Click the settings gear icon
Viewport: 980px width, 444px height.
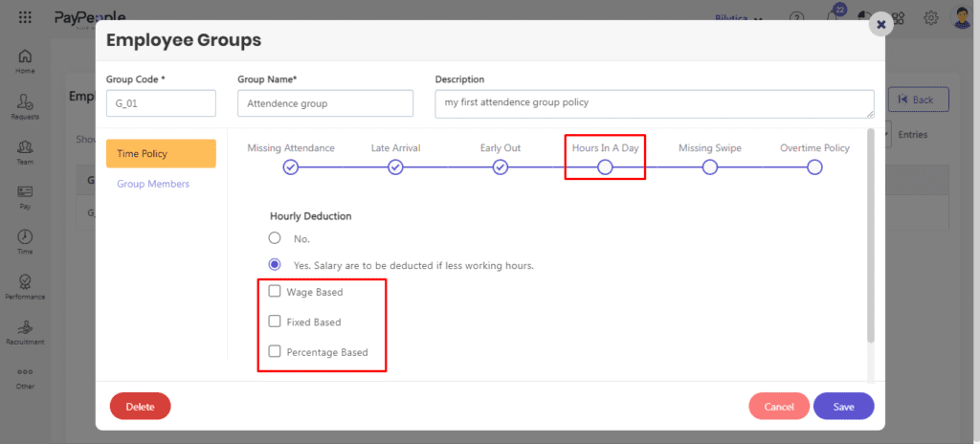[930, 18]
